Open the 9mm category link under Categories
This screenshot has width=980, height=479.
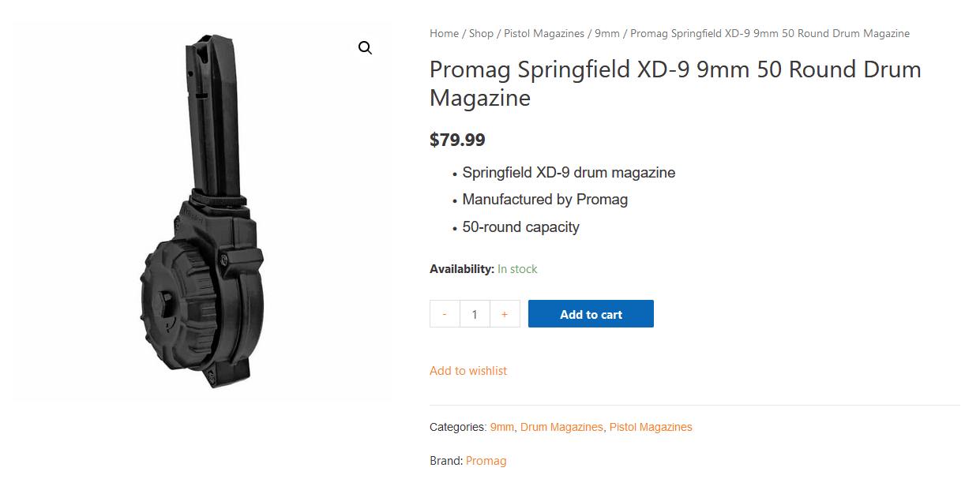click(x=502, y=427)
